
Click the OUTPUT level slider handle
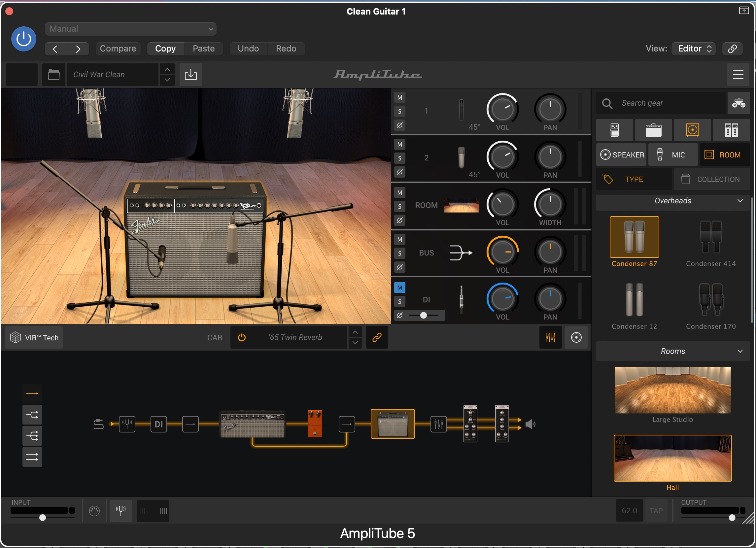coord(732,517)
